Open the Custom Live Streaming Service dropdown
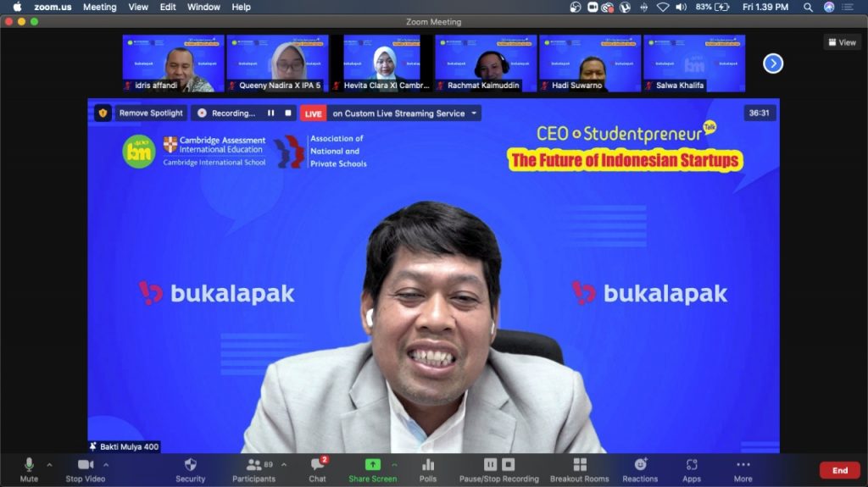Screen dimensions: 868x487 tap(474, 113)
